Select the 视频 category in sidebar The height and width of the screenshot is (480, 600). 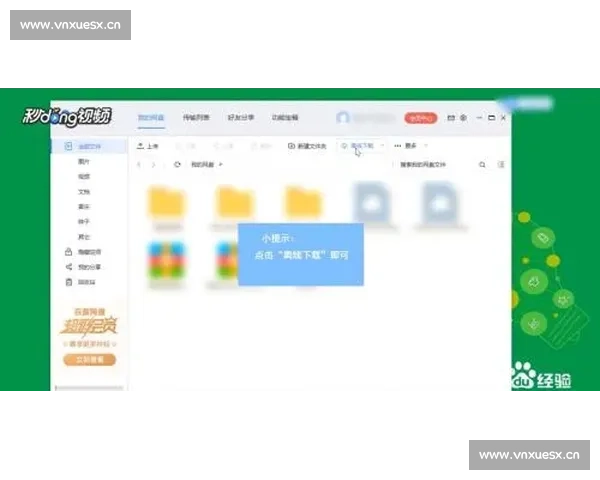click(x=84, y=176)
